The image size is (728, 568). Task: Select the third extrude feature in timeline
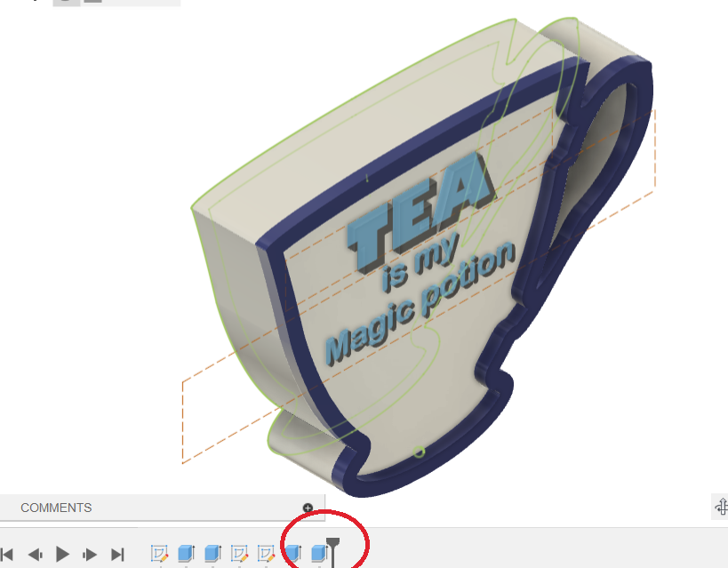292,554
